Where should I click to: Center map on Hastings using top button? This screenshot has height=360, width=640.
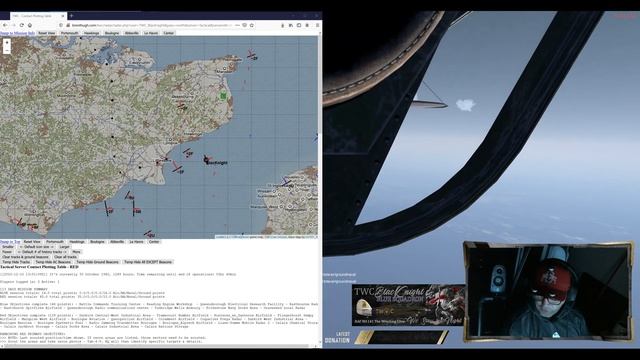91,33
